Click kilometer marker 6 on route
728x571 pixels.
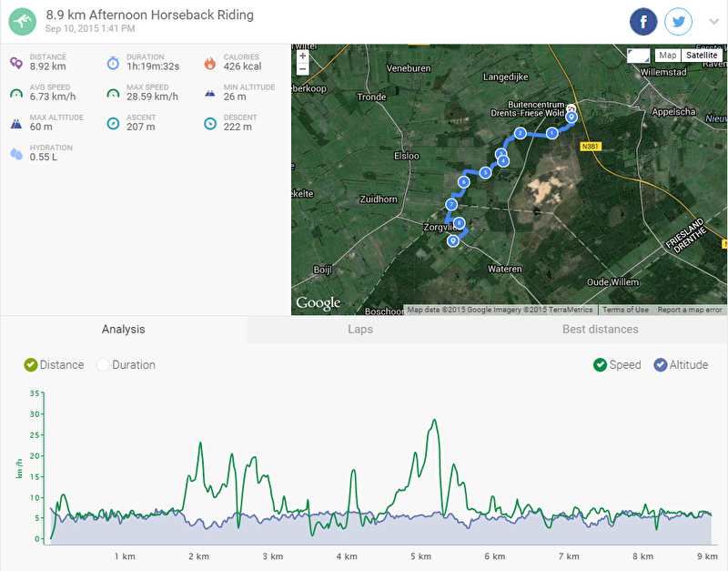coord(463,182)
